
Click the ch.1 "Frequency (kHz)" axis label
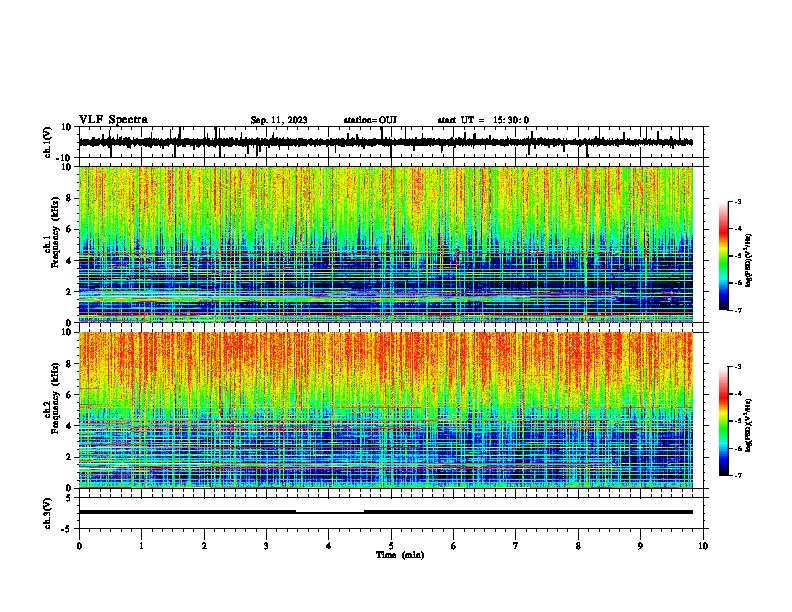55,232
